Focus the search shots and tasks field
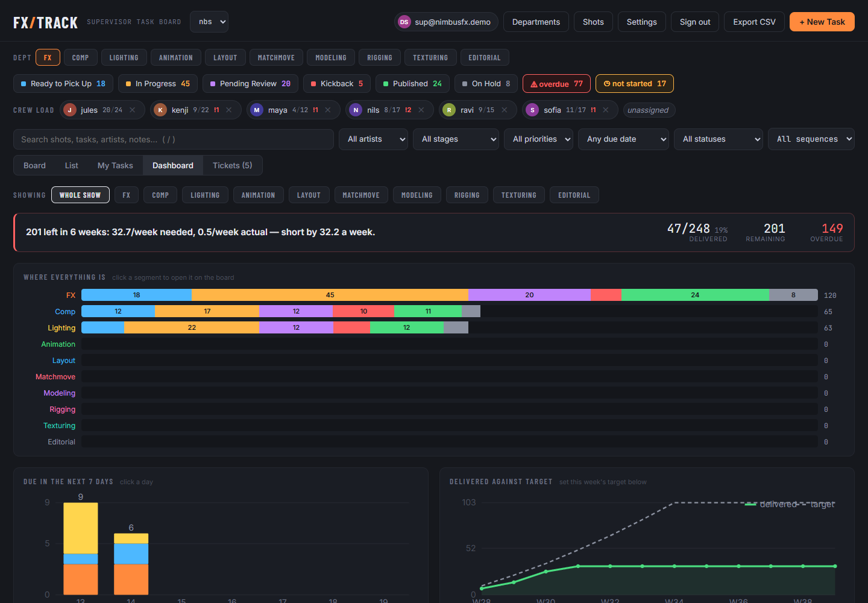This screenshot has width=868, height=603. pyautogui.click(x=174, y=139)
